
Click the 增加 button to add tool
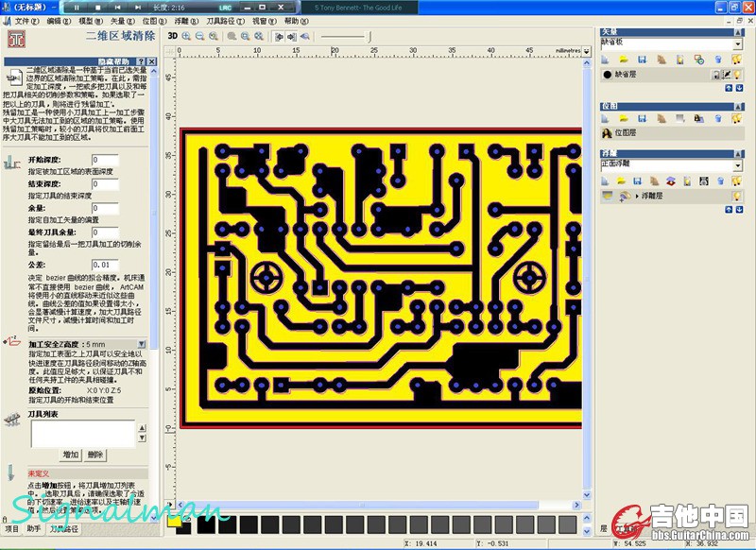click(x=71, y=455)
